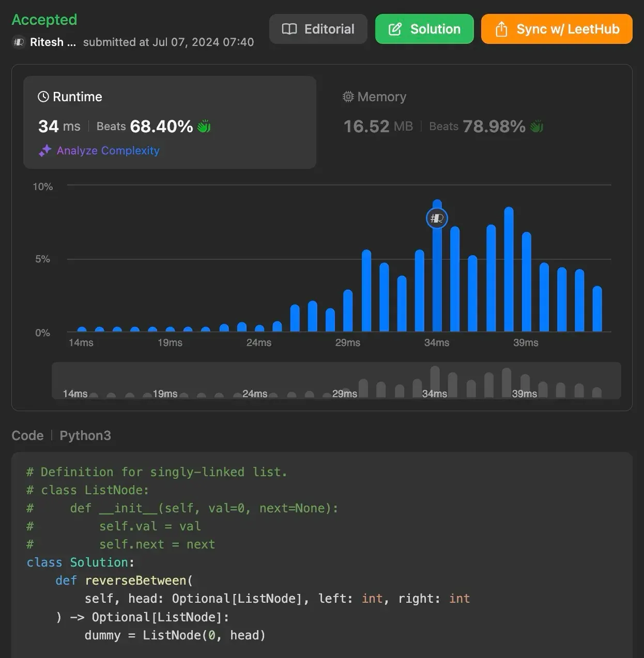Click the chip icon beside Memory
This screenshot has width=644, height=658.
(x=348, y=96)
